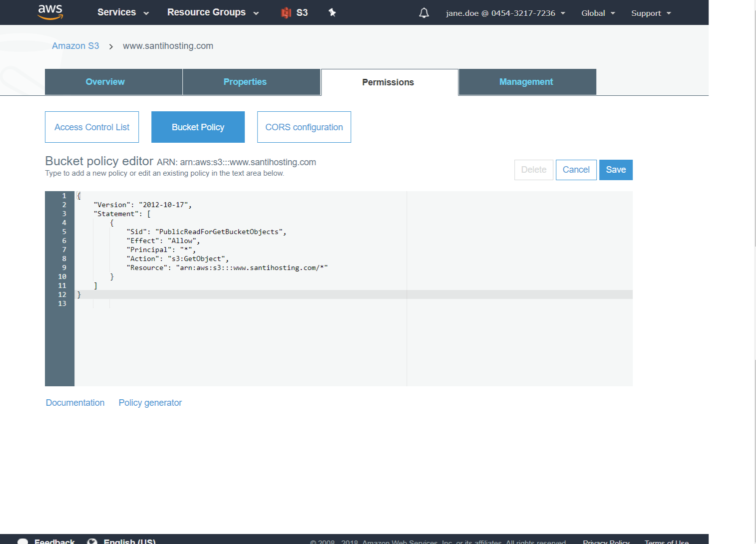
Task: Click the bucket ARN text in heading
Action: (237, 162)
